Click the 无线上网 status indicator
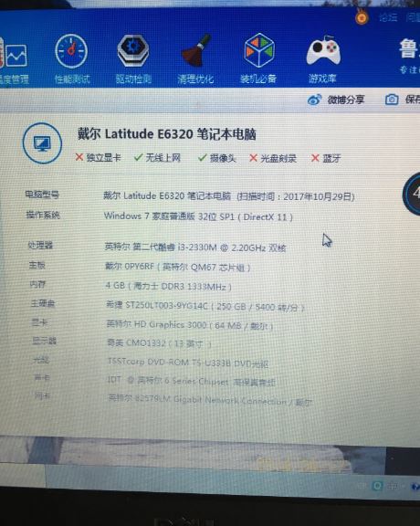420x526 pixels. [x=157, y=157]
